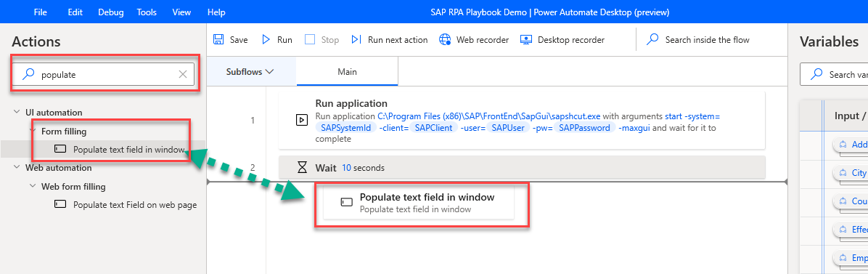
Task: Click the Web recorder globe icon
Action: point(445,39)
